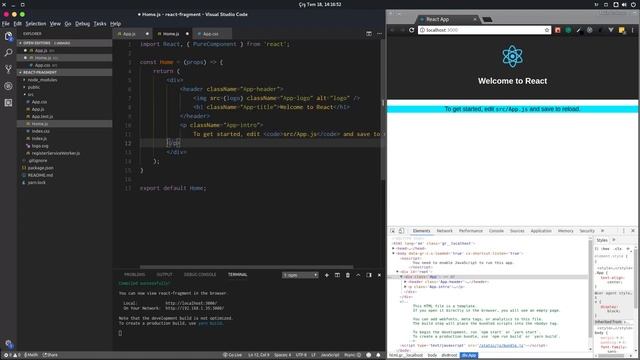Select div.App in DevTools breadcrumb
Image resolution: width=640 pixels, height=360 pixels.
click(x=469, y=356)
